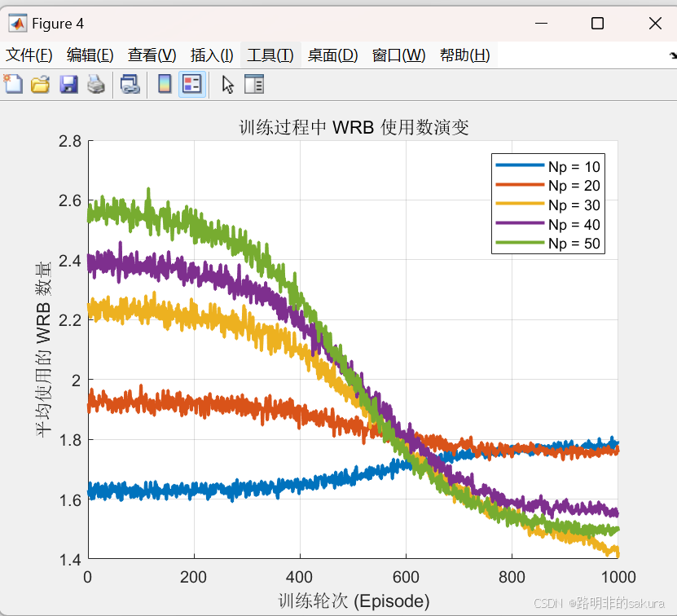The height and width of the screenshot is (616, 677).
Task: Open the 插入(I) menu
Action: 212,55
